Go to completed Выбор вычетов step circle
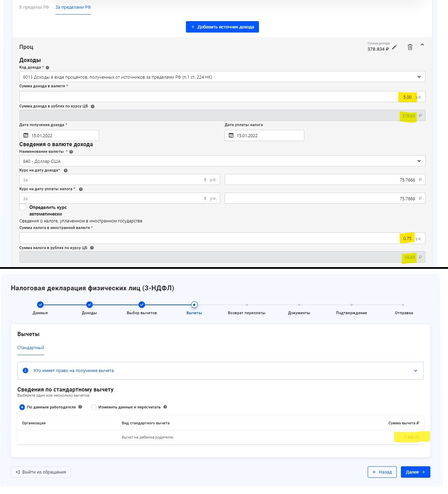The width and height of the screenshot is (448, 494). (x=142, y=305)
